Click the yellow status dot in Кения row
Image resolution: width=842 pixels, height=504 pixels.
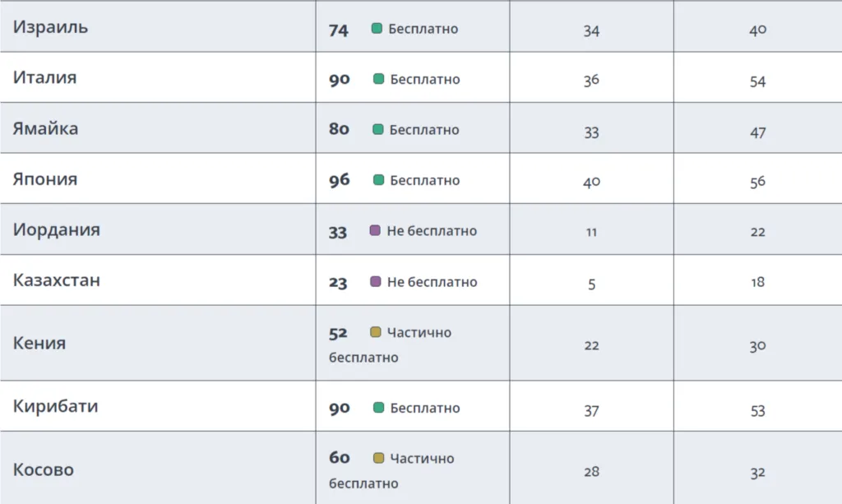tap(376, 332)
